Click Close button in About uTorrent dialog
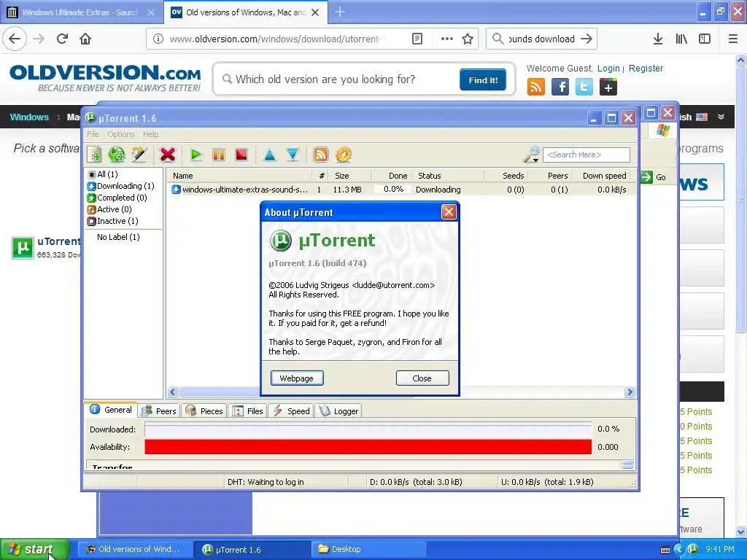 pos(422,378)
